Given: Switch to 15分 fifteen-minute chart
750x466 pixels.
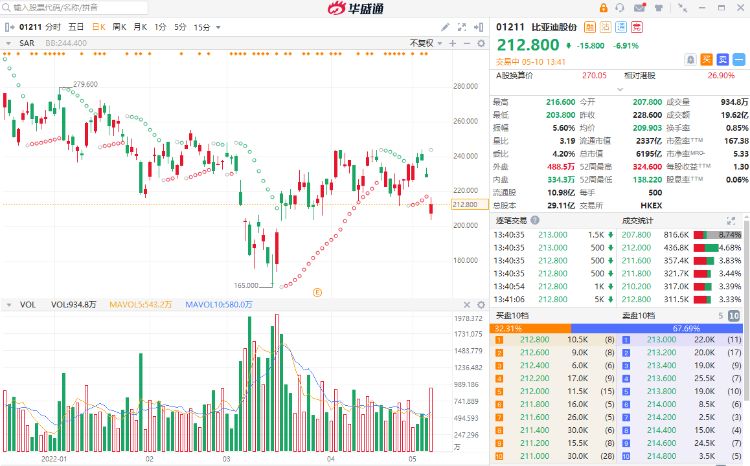Looking at the screenshot, I should pyautogui.click(x=202, y=27).
